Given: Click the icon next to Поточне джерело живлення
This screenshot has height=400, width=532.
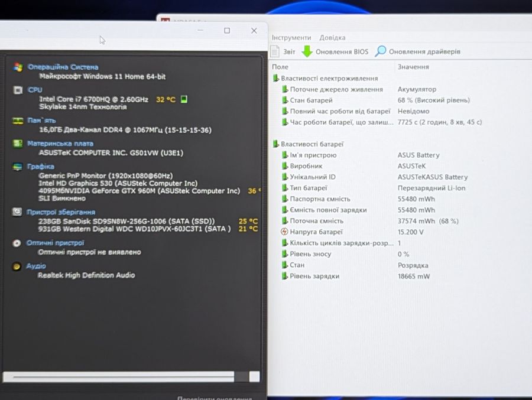Looking at the screenshot, I should [x=285, y=89].
